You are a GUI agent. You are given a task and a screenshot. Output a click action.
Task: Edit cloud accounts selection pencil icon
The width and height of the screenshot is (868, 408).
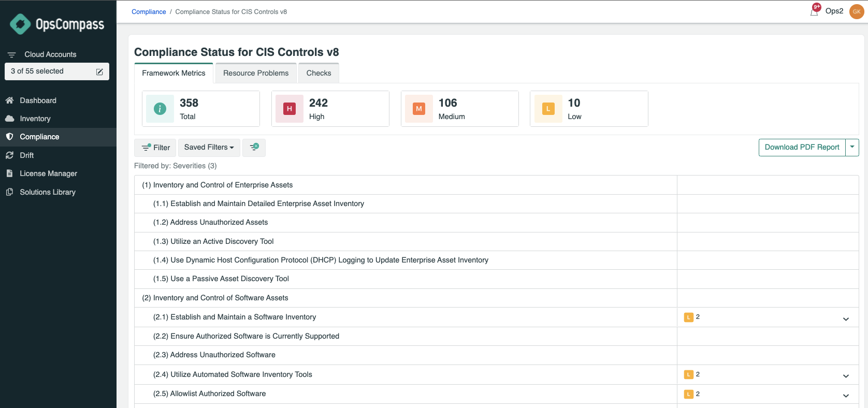pyautogui.click(x=99, y=71)
